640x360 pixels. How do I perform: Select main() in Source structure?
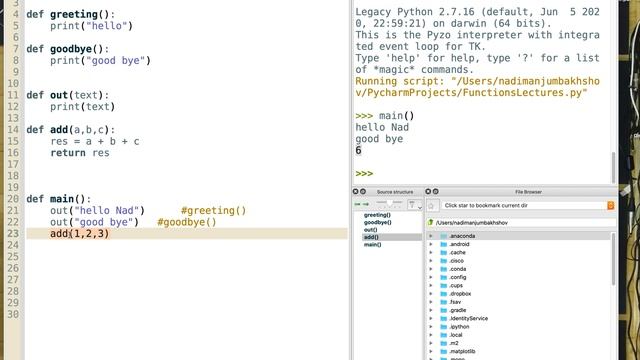372,244
